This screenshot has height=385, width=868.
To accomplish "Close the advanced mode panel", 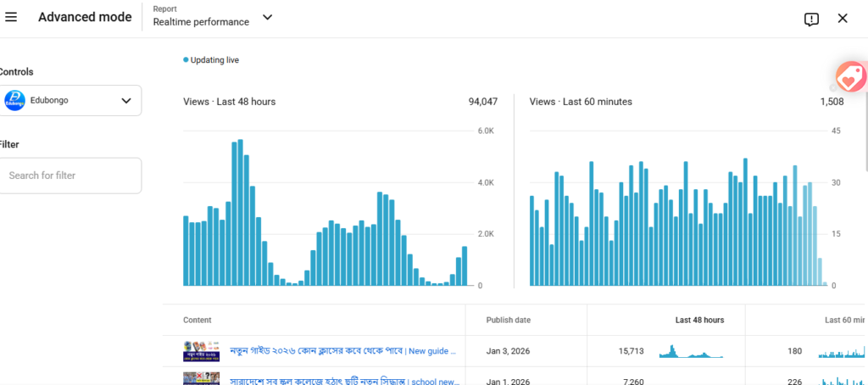I will (843, 19).
